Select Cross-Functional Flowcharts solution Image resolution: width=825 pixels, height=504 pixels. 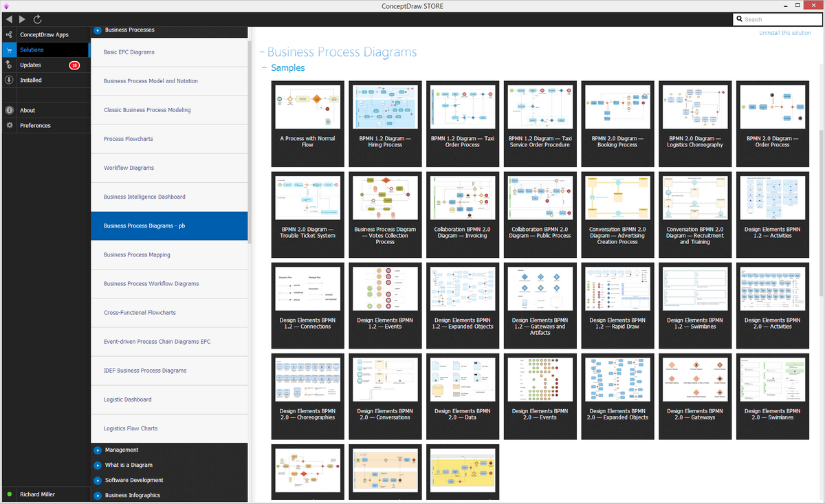click(169, 312)
